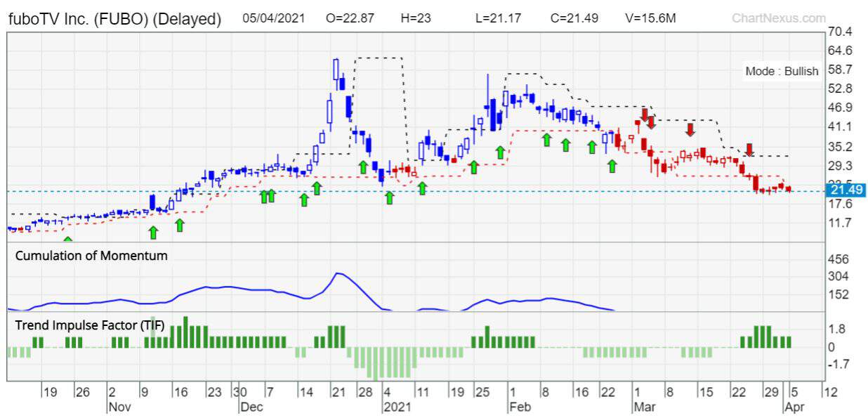
Task: Click the 64.6 price axis label
Action: tap(840, 51)
